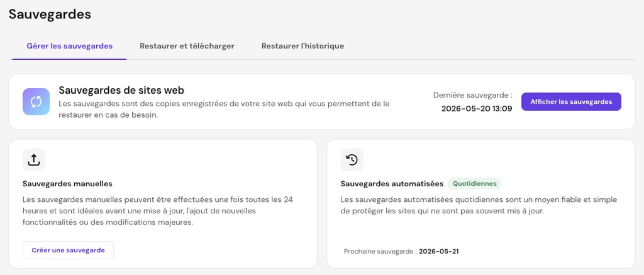Click the manual backup upload icon

(x=34, y=160)
